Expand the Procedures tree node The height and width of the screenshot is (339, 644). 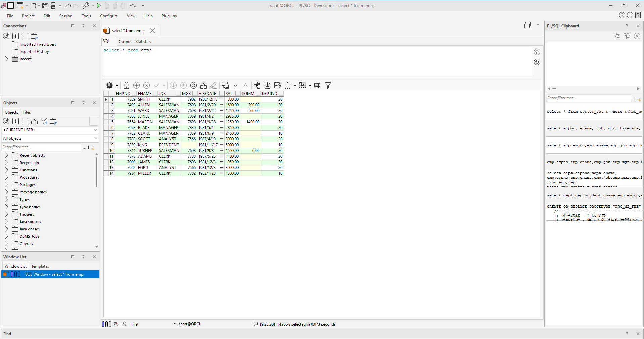coord(6,177)
